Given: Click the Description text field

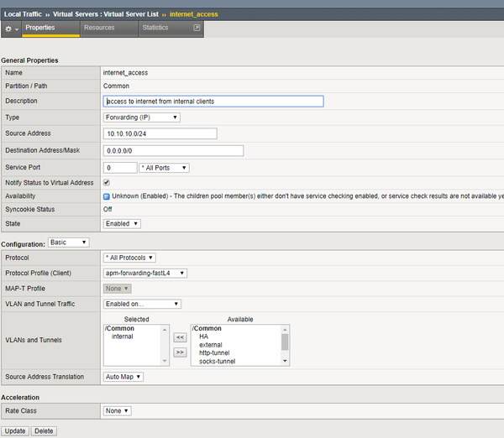Looking at the screenshot, I should 213,101.
